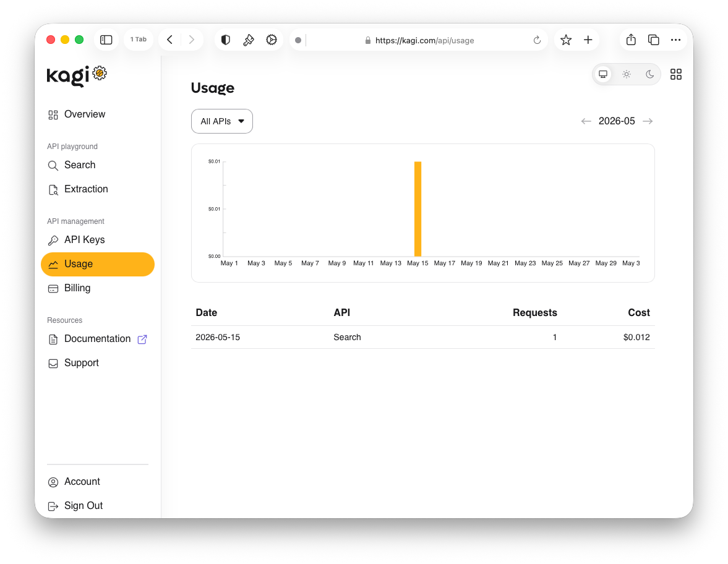Screen dimensions: 728x564
Task: Go back with the browser back arrow
Action: click(170, 40)
